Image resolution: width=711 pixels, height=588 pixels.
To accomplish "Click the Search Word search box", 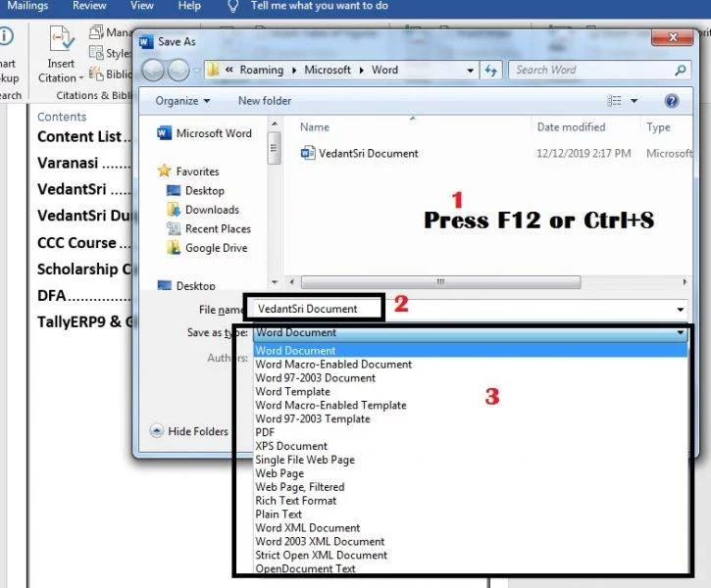I will click(x=600, y=71).
